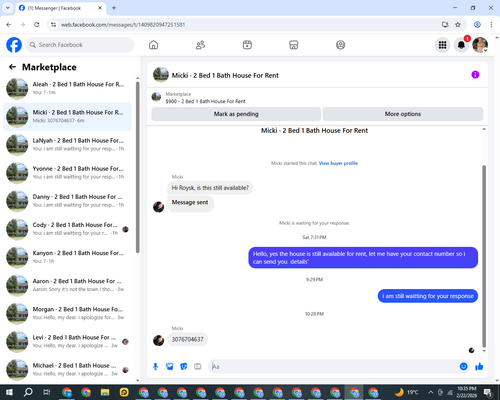
Task: Open the emoji picker icon
Action: (x=464, y=367)
